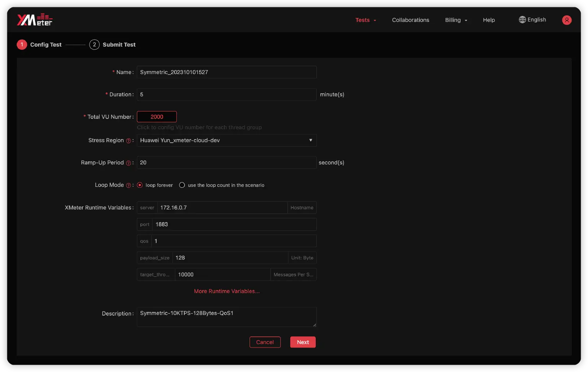
Task: Expand the Stress Region dropdown
Action: tap(226, 140)
